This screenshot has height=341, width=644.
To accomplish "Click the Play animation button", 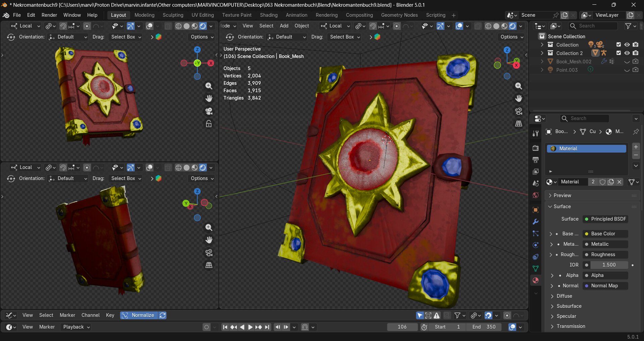I will click(x=250, y=327).
